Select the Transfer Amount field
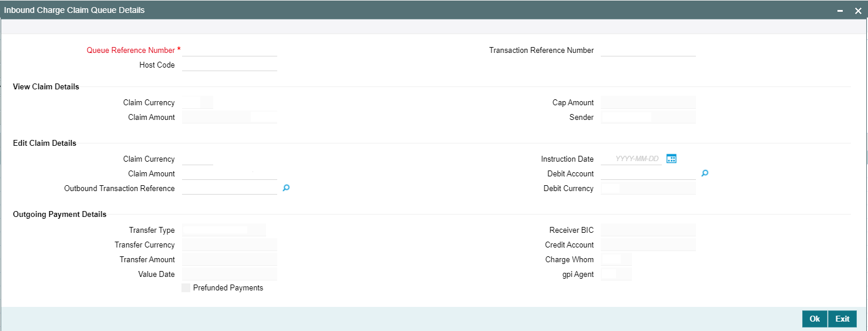The width and height of the screenshot is (868, 331). (230, 259)
